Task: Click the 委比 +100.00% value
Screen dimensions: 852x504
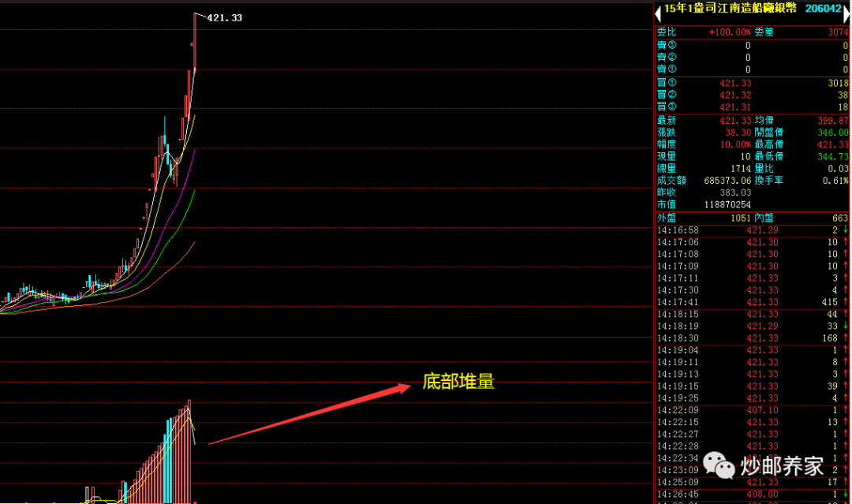Action: click(x=730, y=32)
